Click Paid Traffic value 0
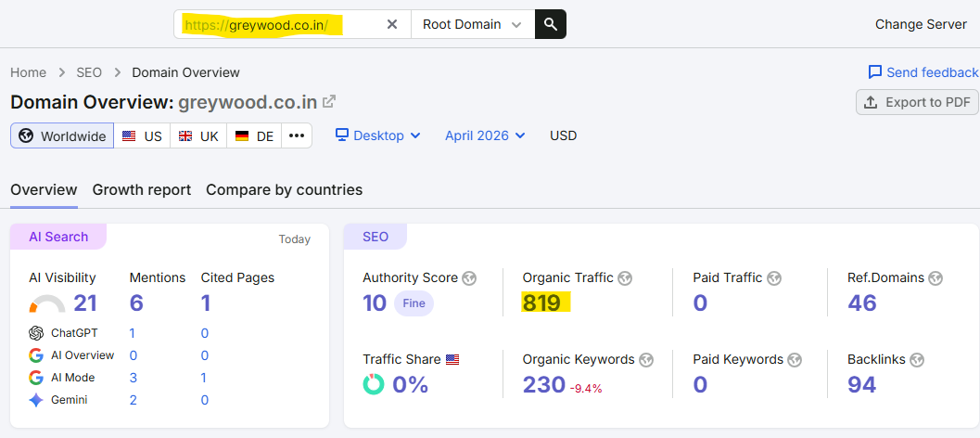Viewport: 980px width, 438px height. pos(700,303)
